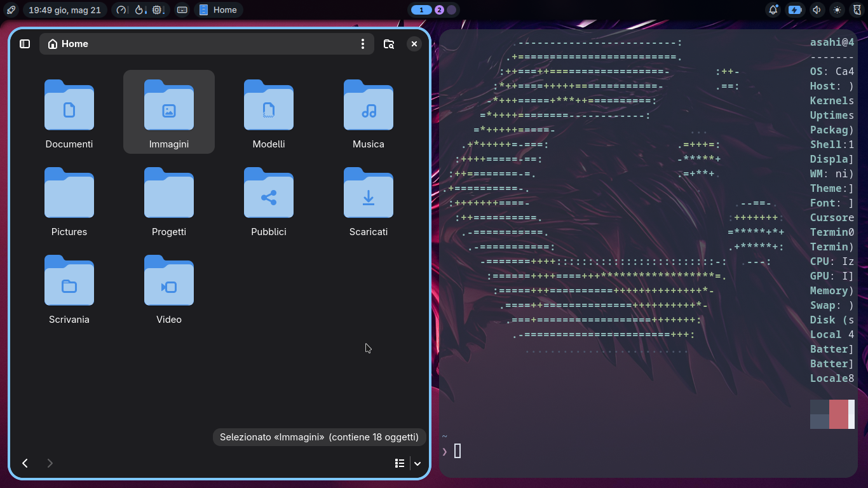Switch to workspace 2

(x=439, y=10)
